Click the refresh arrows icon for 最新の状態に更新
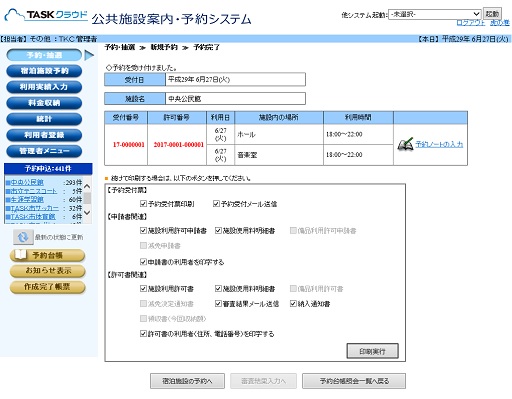This screenshot has width=512, height=399. point(23,237)
